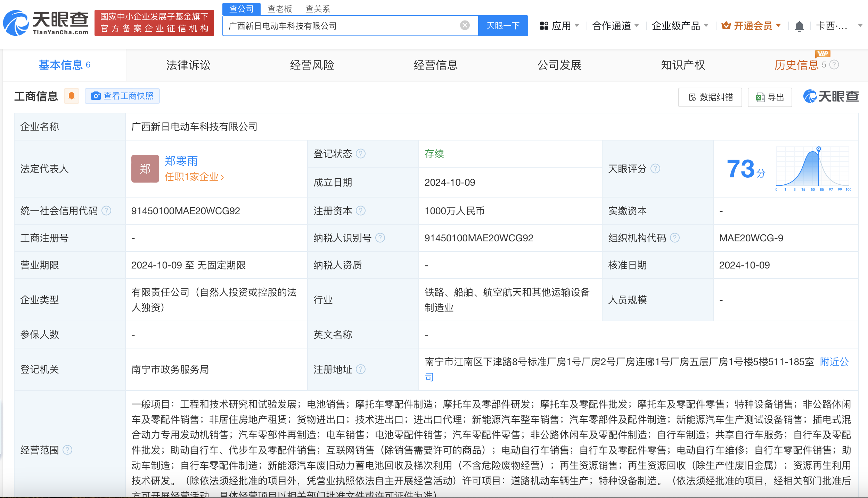Switch to the 法律诉讼 tab
Screen dimensions: 868x498
pyautogui.click(x=188, y=65)
